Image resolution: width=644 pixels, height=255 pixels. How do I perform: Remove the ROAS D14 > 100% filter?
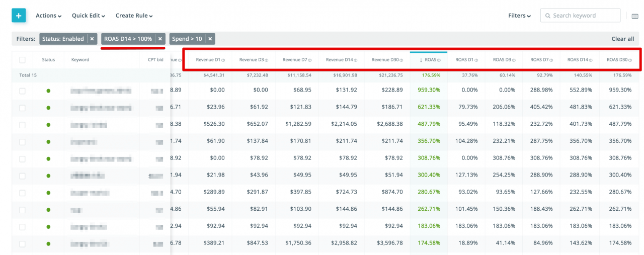click(160, 39)
